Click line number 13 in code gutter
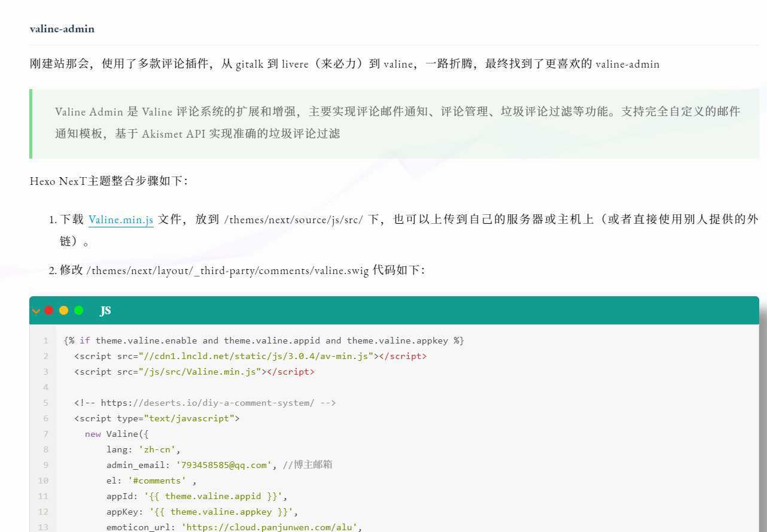Screen dimensions: 767x532 [x=43, y=527]
